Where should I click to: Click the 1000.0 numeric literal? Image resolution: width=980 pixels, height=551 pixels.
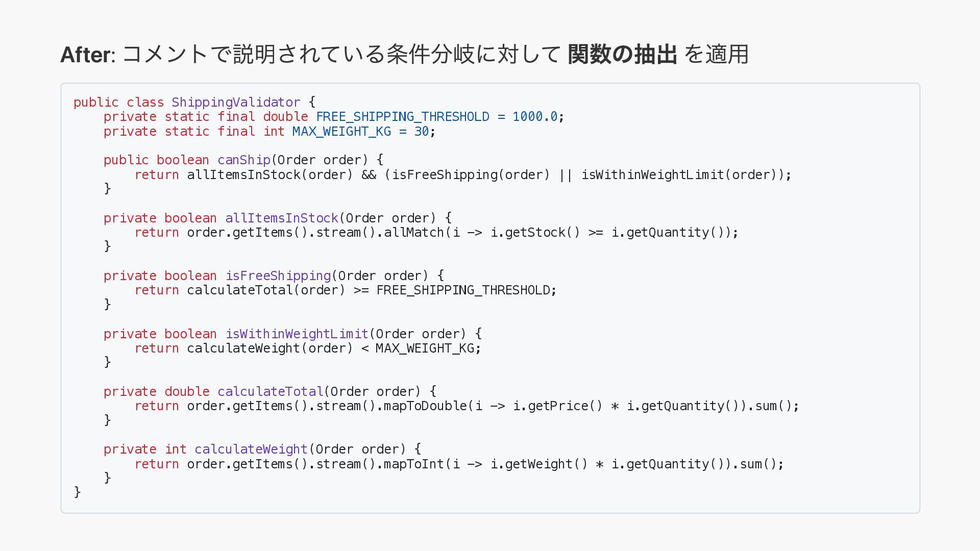pos(534,117)
